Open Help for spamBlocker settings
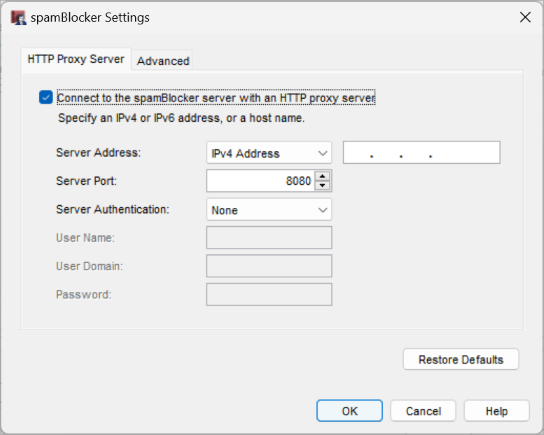The height and width of the screenshot is (435, 544). pyautogui.click(x=496, y=411)
